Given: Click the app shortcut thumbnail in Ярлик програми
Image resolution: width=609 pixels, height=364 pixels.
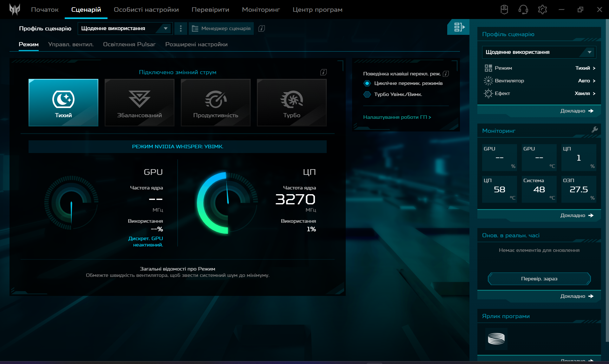Looking at the screenshot, I should tap(496, 339).
